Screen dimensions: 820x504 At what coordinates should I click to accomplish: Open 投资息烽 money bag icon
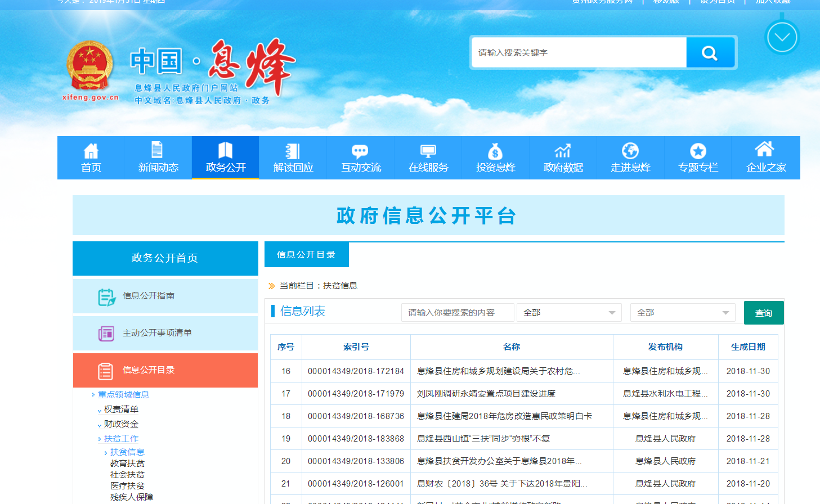point(495,151)
